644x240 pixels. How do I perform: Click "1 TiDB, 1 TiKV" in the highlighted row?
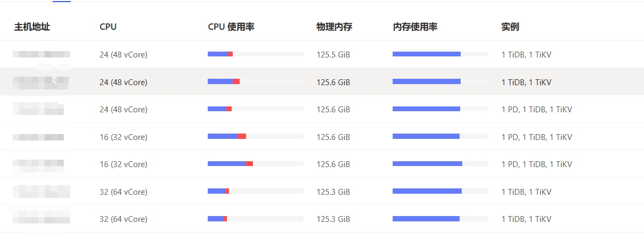click(x=526, y=82)
